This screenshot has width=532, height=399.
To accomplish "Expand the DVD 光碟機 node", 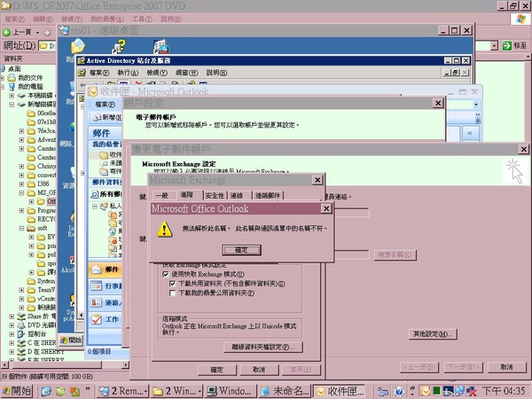I will (12, 325).
